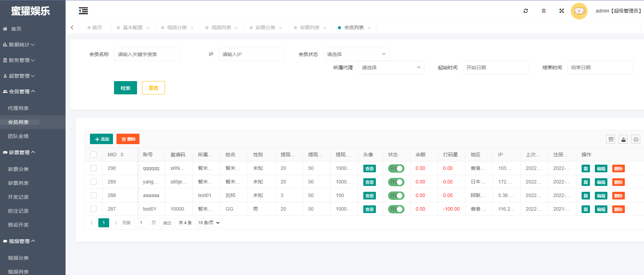Click the 会员名称 search input field
This screenshot has height=275, width=644.
(x=147, y=54)
